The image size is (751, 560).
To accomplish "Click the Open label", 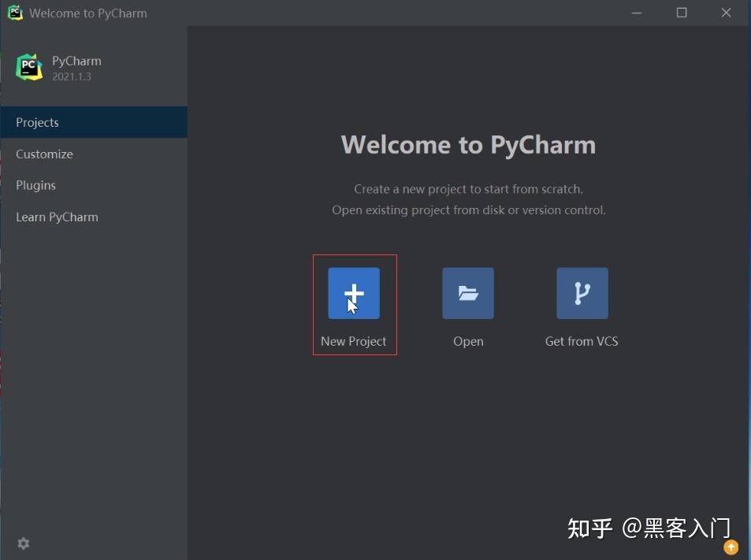I will (x=468, y=341).
